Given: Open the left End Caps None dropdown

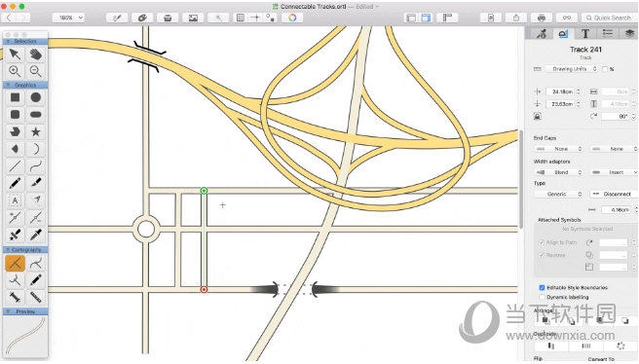Looking at the screenshot, I should pyautogui.click(x=558, y=149).
